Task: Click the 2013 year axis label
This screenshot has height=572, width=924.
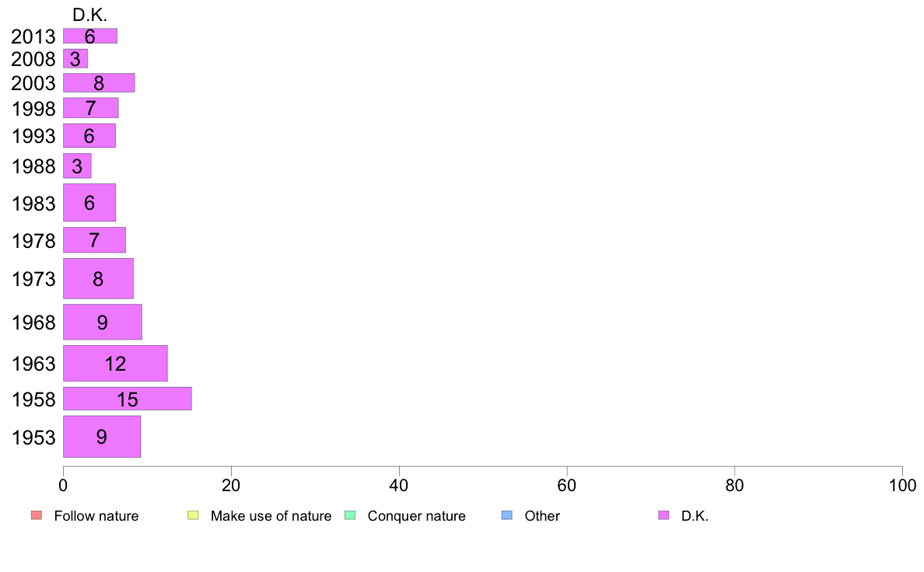Action: tap(33, 37)
